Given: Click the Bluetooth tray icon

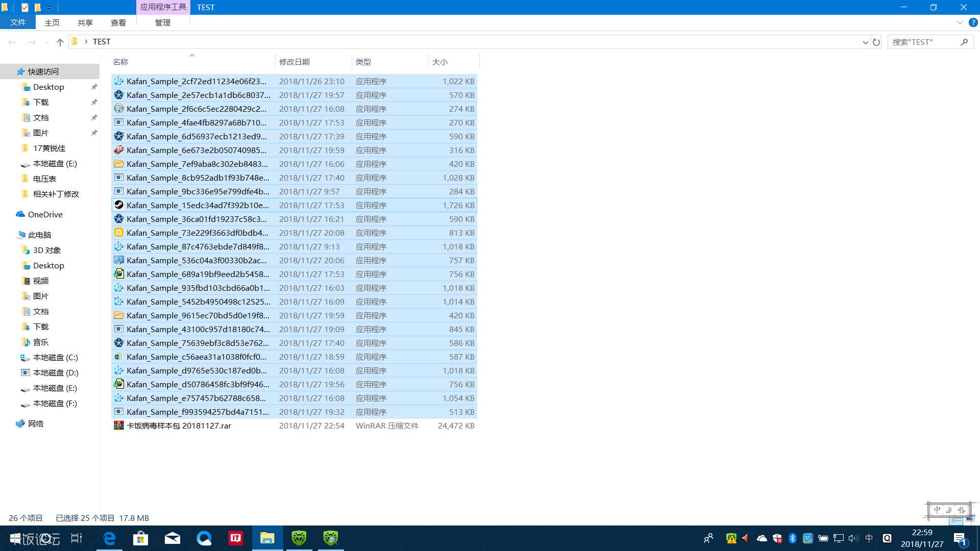Looking at the screenshot, I should point(792,538).
